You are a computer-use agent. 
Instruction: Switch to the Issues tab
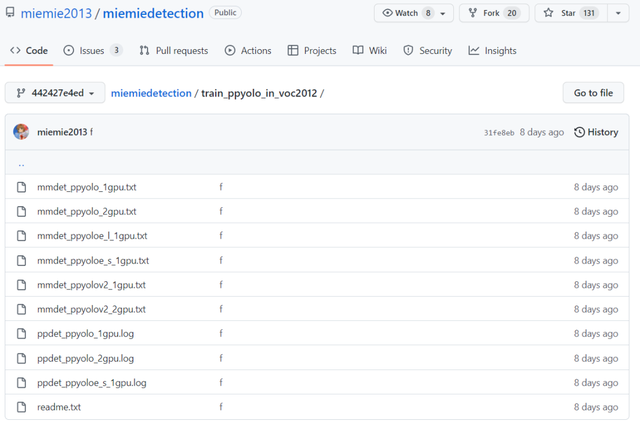(x=93, y=51)
